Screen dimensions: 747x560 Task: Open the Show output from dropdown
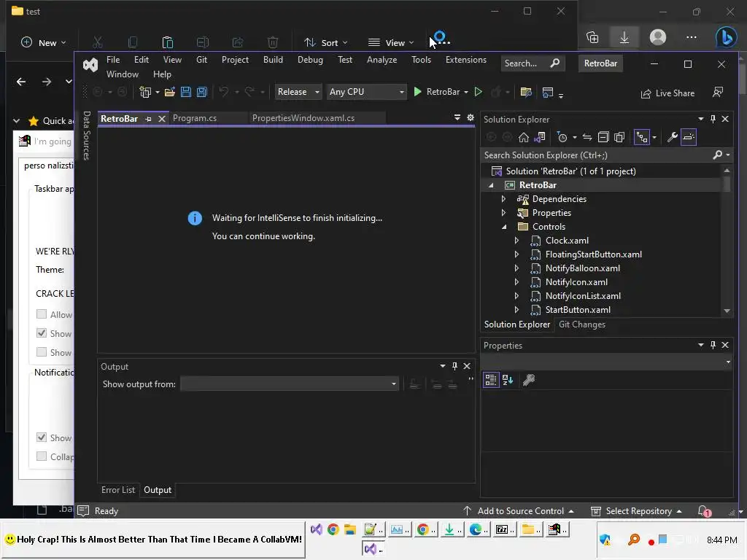[x=289, y=384]
